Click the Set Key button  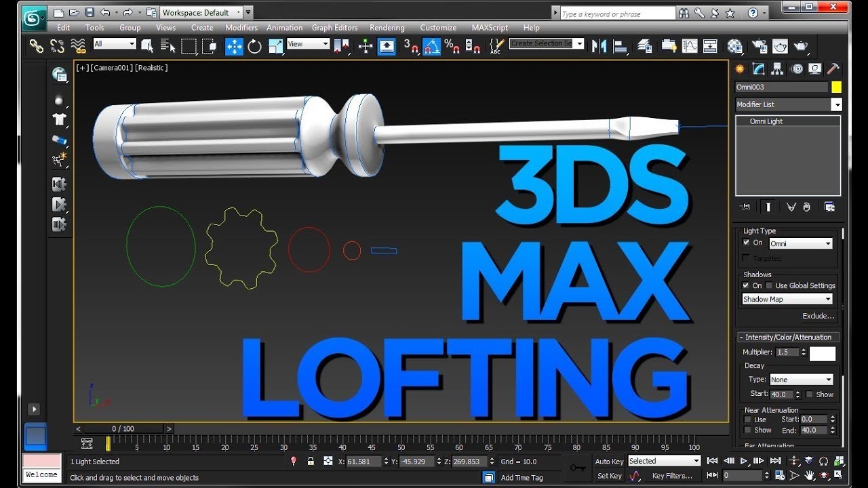tap(609, 476)
